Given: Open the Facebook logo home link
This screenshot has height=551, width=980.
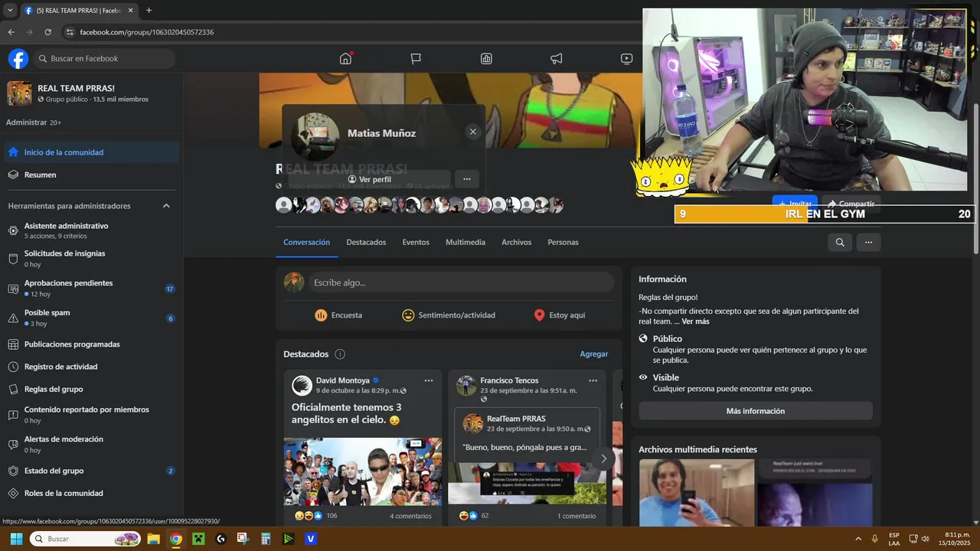Looking at the screenshot, I should point(18,58).
